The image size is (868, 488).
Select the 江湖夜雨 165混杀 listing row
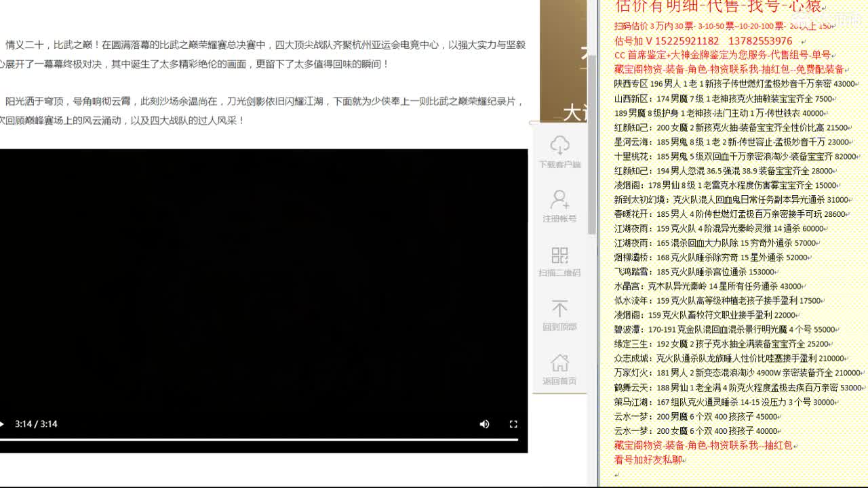[x=715, y=243]
